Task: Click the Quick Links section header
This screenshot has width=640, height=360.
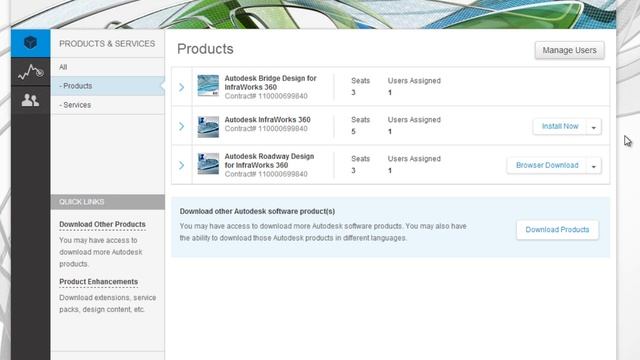Action: (x=108, y=202)
